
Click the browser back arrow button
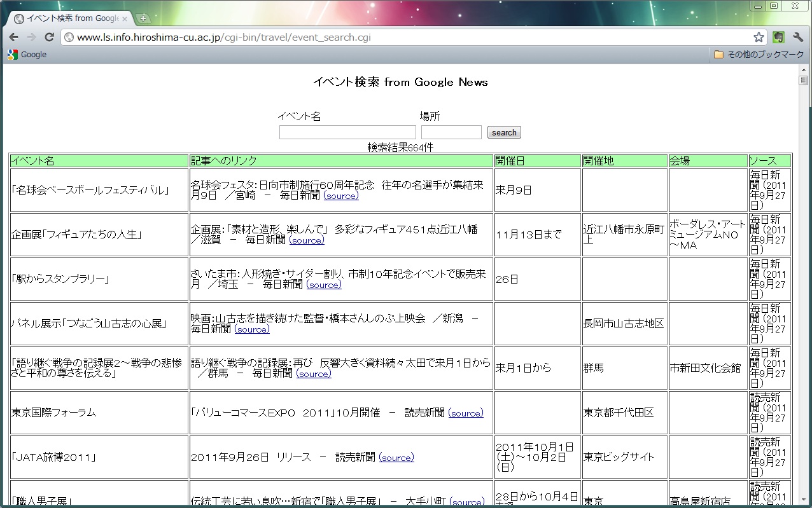13,37
